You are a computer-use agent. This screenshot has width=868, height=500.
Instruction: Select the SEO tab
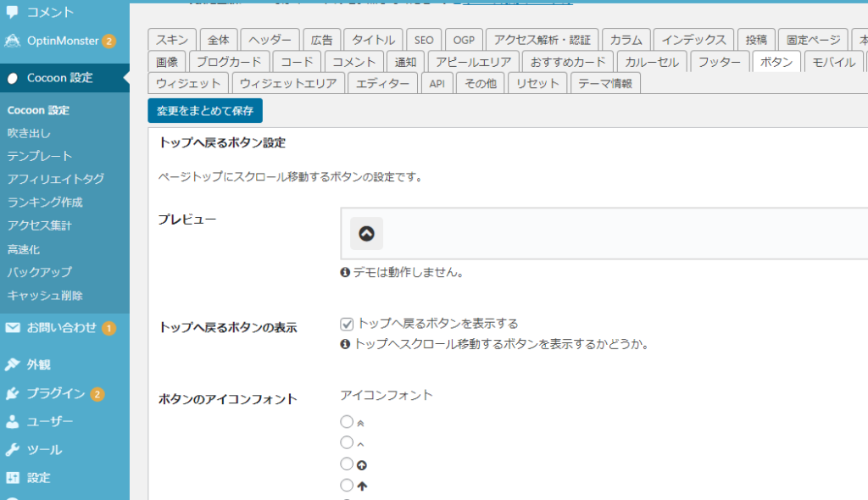pyautogui.click(x=424, y=40)
